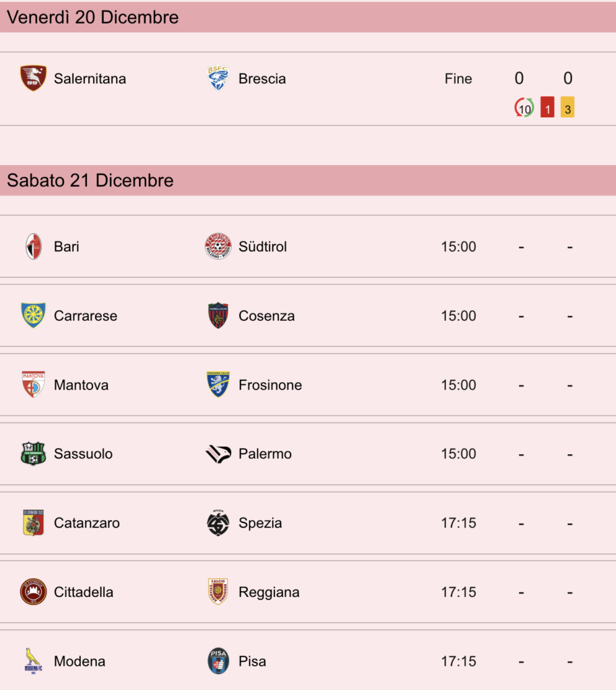Click the red card indicator showing 1
616x690 pixels.
(547, 107)
